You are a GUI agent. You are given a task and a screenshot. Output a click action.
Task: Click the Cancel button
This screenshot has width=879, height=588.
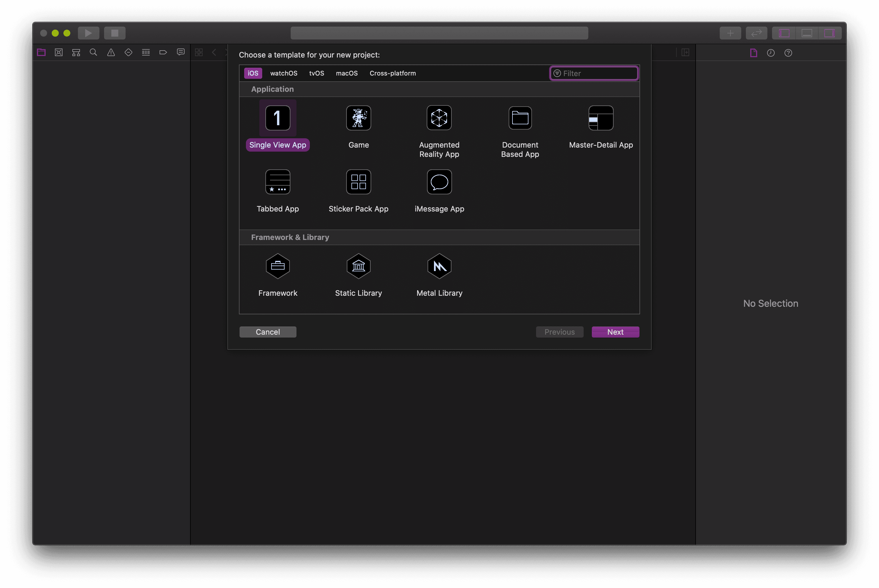tap(267, 332)
